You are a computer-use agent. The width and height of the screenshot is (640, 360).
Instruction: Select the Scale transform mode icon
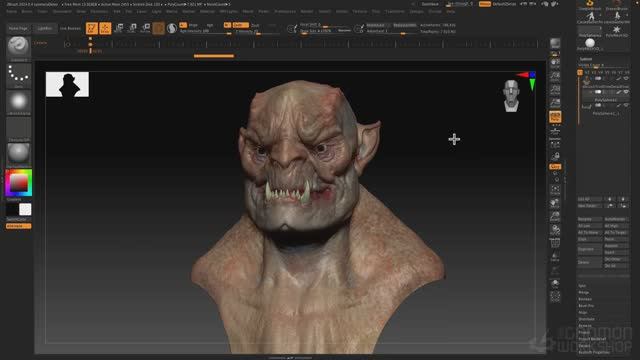(132, 28)
